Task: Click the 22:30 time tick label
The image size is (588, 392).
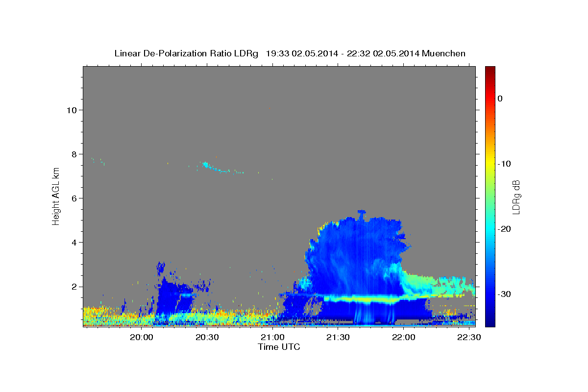Action: 469,337
